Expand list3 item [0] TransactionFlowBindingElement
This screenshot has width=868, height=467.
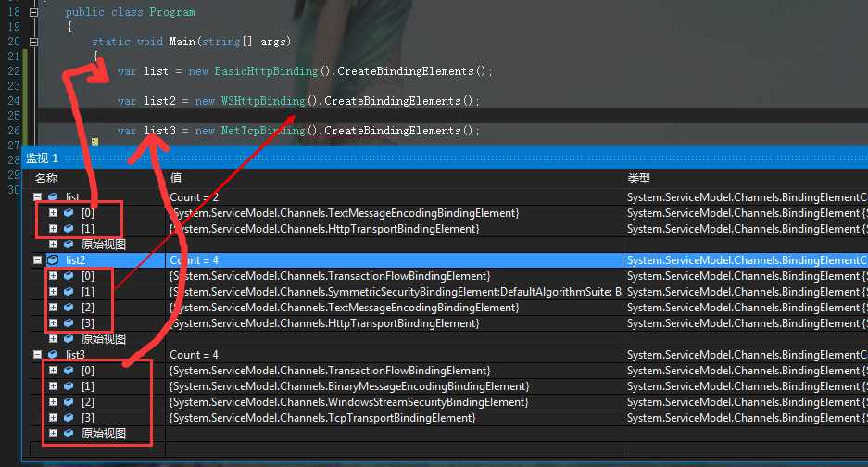point(53,370)
